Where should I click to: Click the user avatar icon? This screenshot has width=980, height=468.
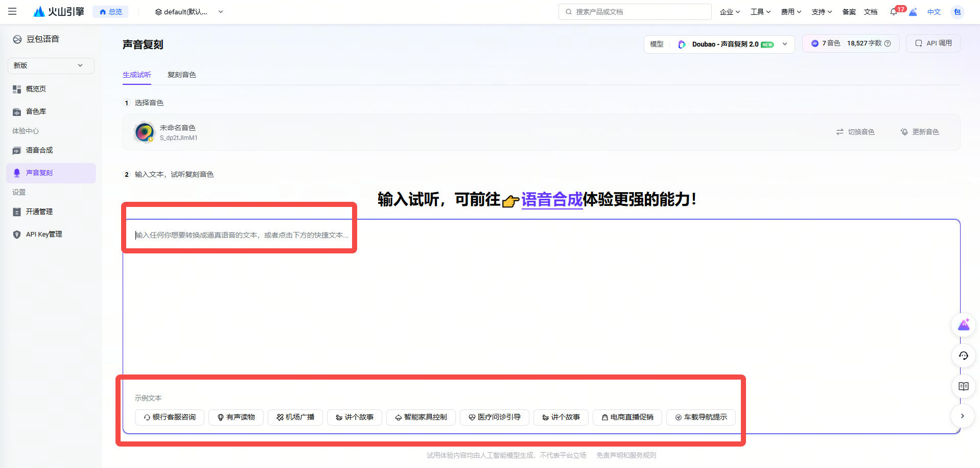click(958, 12)
